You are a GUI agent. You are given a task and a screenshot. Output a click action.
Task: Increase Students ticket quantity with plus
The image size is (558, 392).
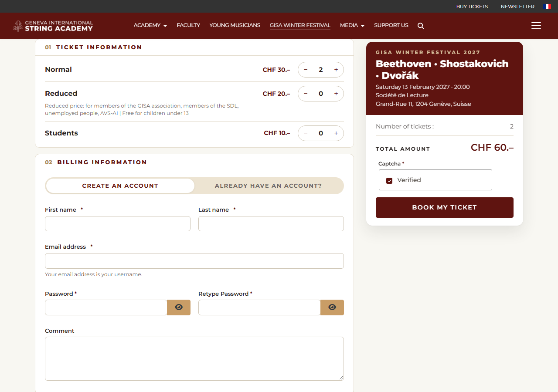(x=336, y=133)
